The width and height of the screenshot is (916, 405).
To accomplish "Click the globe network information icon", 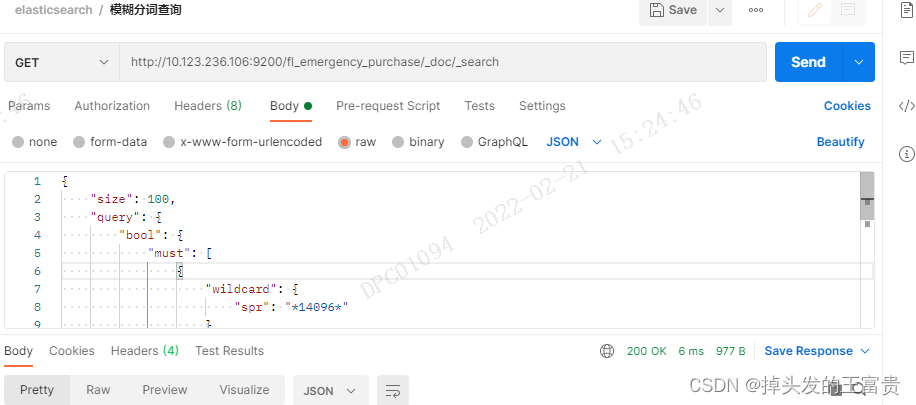I will pyautogui.click(x=607, y=351).
